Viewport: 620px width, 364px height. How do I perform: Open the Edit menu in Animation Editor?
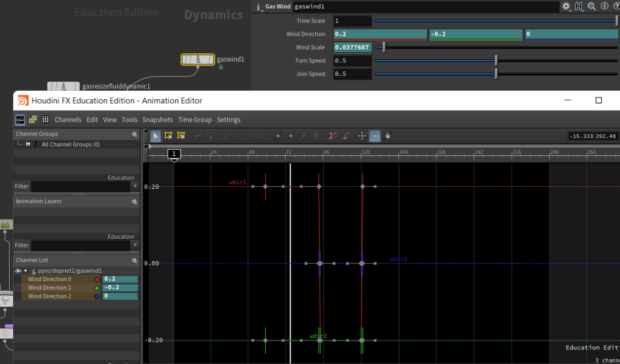92,120
